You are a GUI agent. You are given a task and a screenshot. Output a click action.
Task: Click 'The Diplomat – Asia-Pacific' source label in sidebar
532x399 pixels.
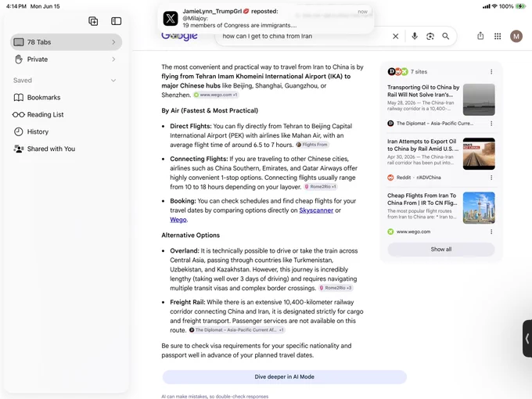click(435, 124)
